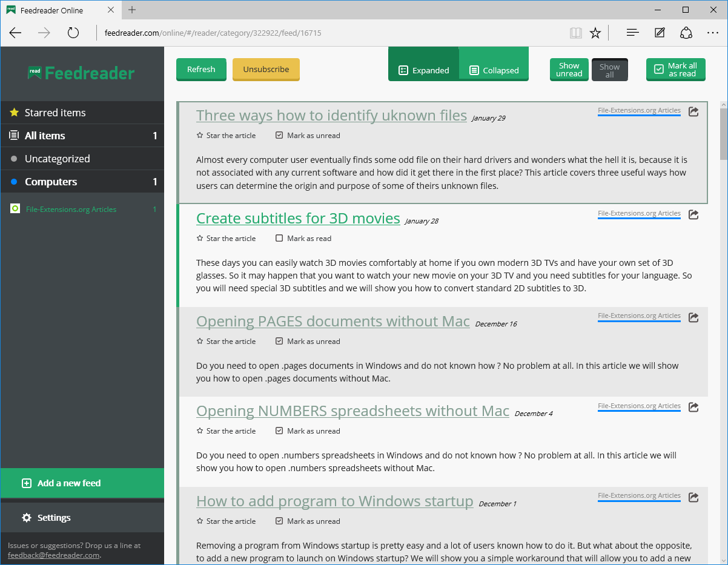Click the Add a new feed plus icon
The width and height of the screenshot is (728, 565).
25,483
